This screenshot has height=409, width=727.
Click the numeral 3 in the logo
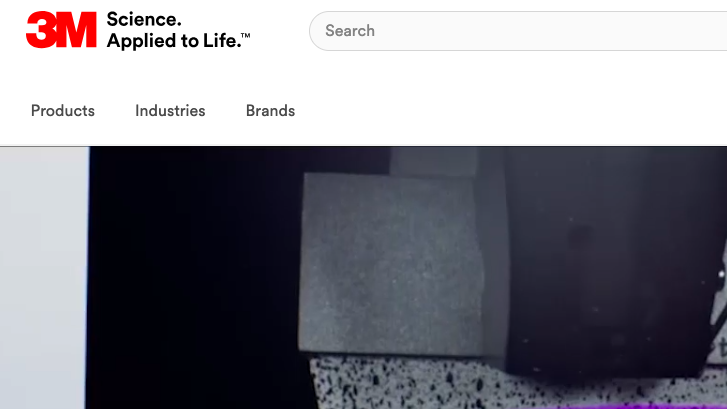pos(42,30)
